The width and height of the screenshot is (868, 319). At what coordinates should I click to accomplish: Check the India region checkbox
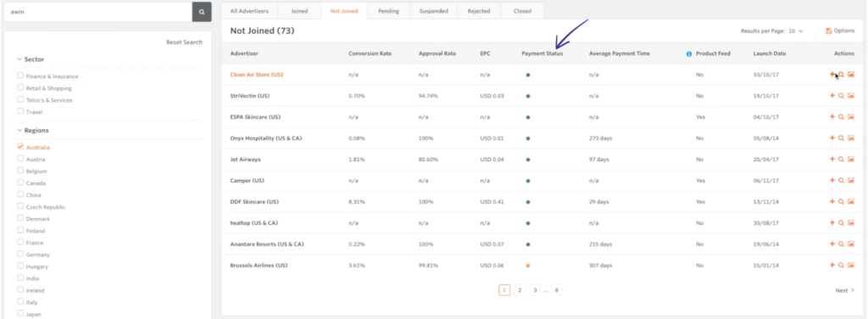pos(20,278)
